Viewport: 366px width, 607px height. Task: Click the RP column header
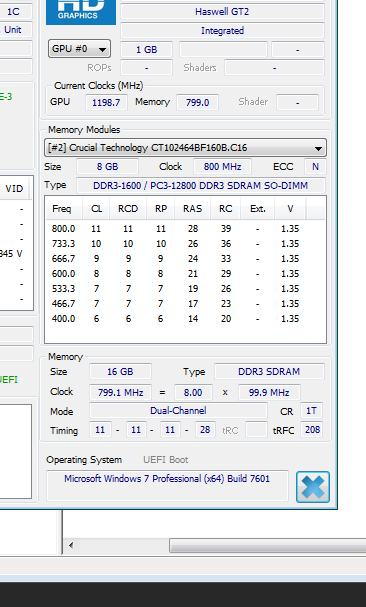pyautogui.click(x=161, y=209)
